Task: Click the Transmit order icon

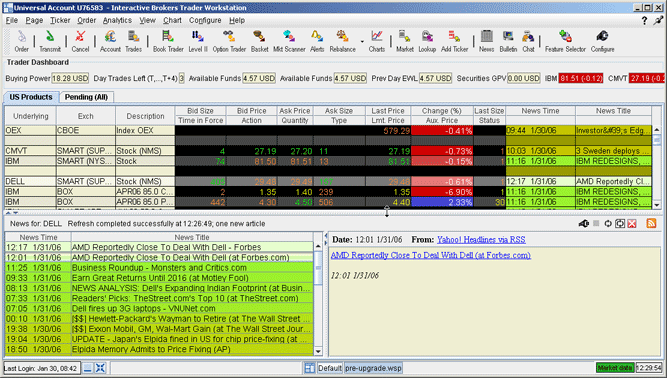Action: coord(50,41)
